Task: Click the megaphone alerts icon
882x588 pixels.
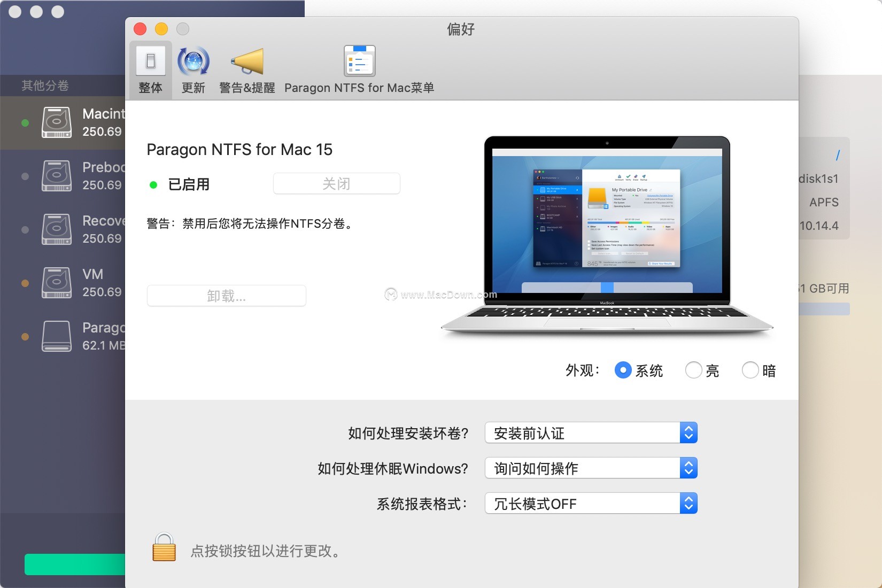Action: click(247, 61)
